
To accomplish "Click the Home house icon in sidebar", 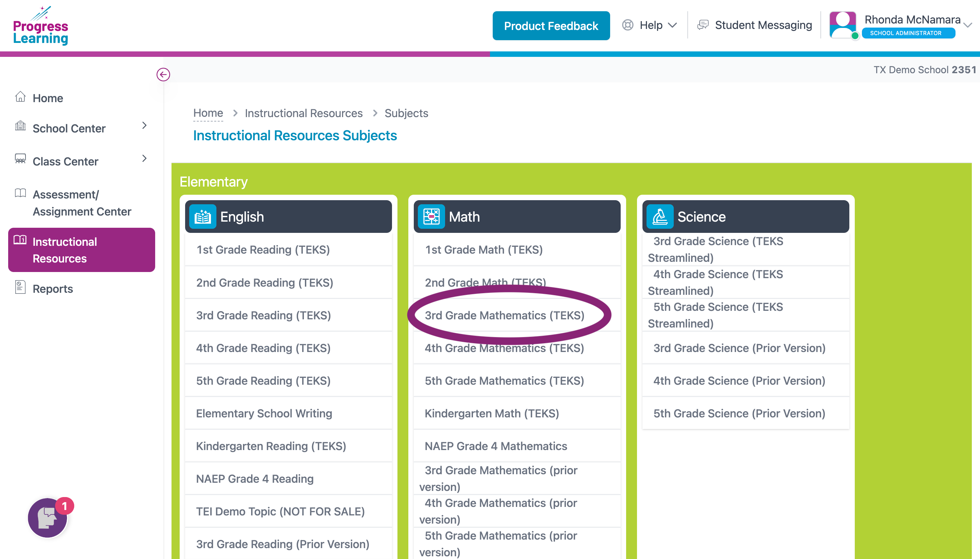I will (20, 97).
